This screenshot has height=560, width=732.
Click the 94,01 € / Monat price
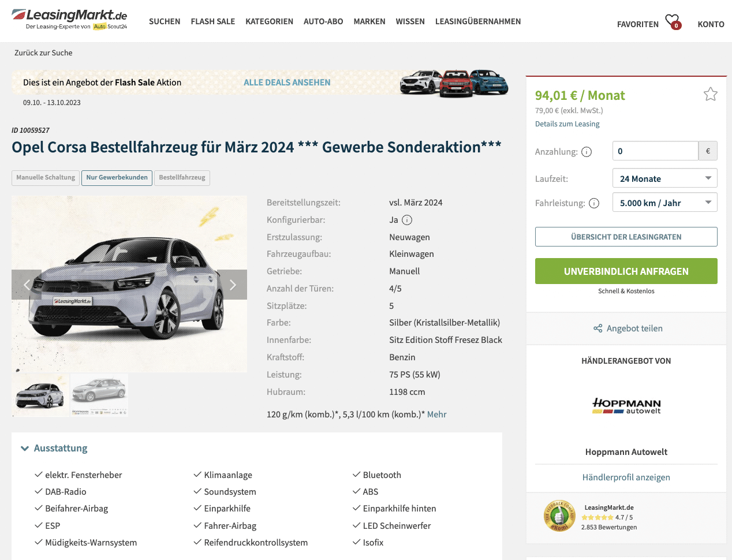click(x=580, y=95)
